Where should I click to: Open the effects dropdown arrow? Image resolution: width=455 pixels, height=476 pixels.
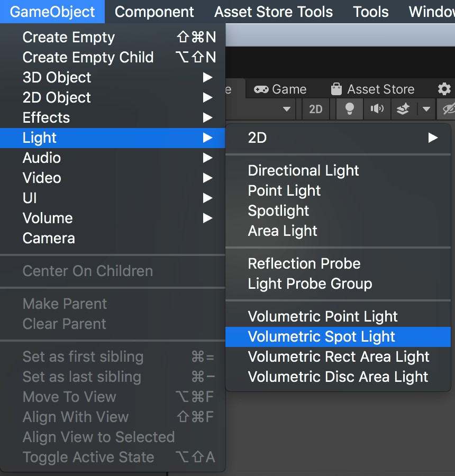click(x=426, y=109)
